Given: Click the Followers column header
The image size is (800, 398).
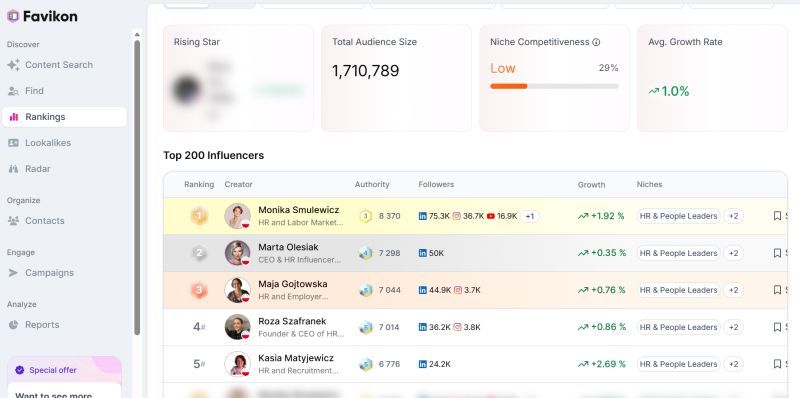Looking at the screenshot, I should point(436,184).
